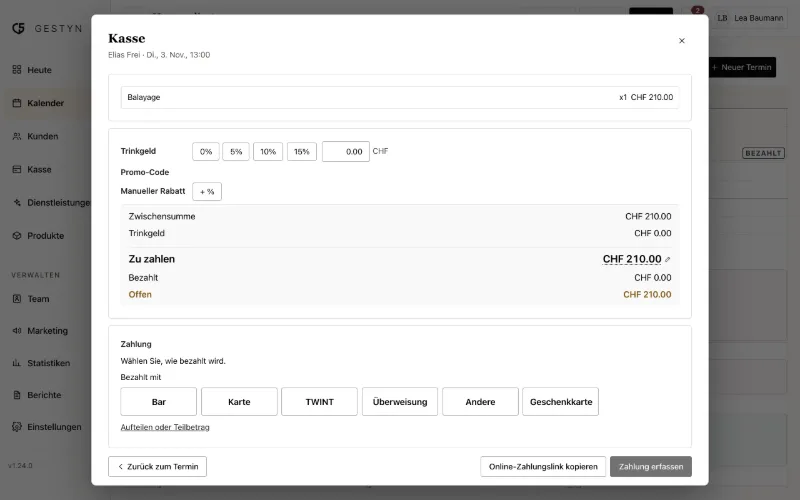The image size is (800, 500).
Task: Open Kunden in the sidebar
Action: point(42,136)
